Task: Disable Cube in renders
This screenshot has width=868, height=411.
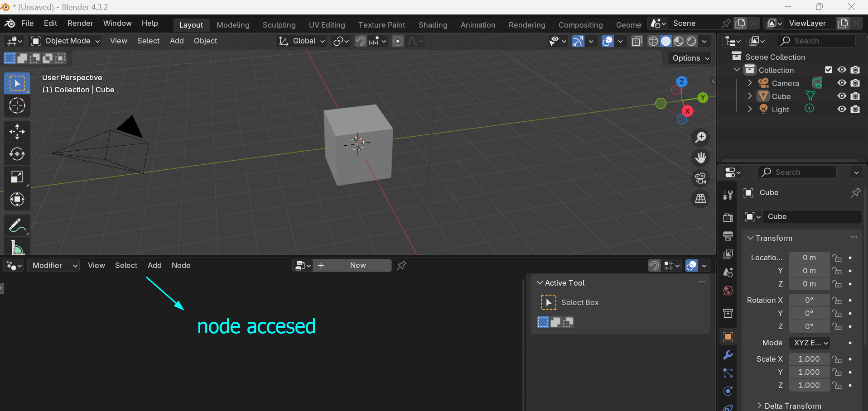Action: 855,96
